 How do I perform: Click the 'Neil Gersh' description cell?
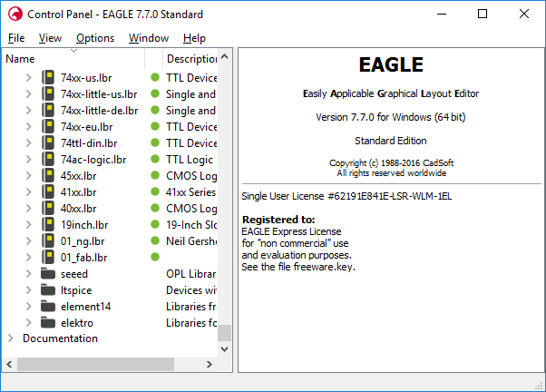[191, 241]
